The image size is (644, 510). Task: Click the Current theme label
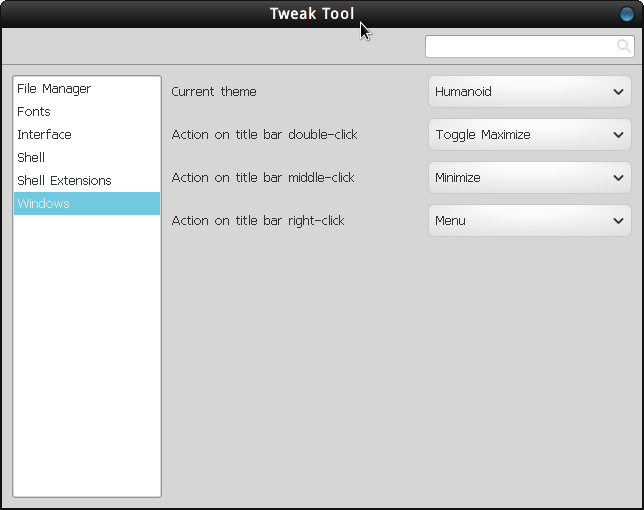coord(214,92)
